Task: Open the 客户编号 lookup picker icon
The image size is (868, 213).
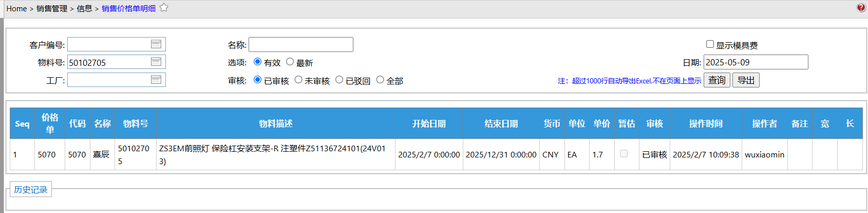Action: pos(156,44)
